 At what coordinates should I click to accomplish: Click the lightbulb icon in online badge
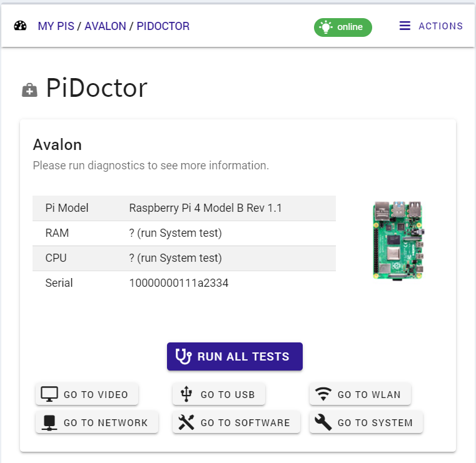325,27
